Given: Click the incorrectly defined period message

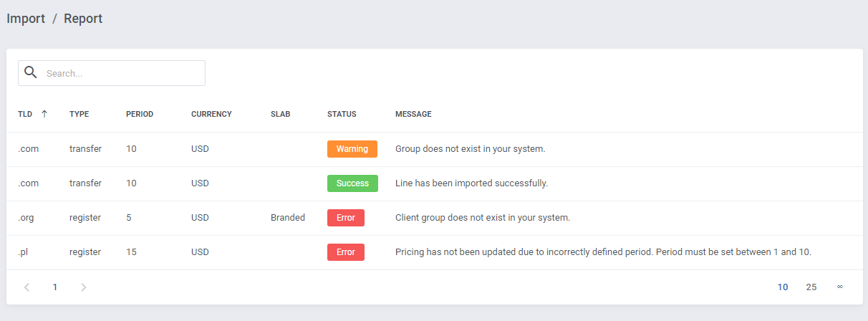Looking at the screenshot, I should click(603, 252).
